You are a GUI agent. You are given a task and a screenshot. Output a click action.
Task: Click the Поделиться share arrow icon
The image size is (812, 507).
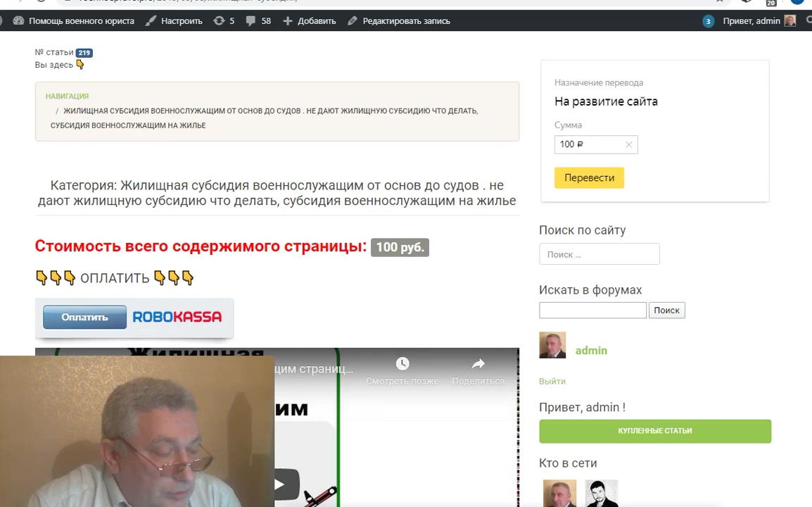478,363
